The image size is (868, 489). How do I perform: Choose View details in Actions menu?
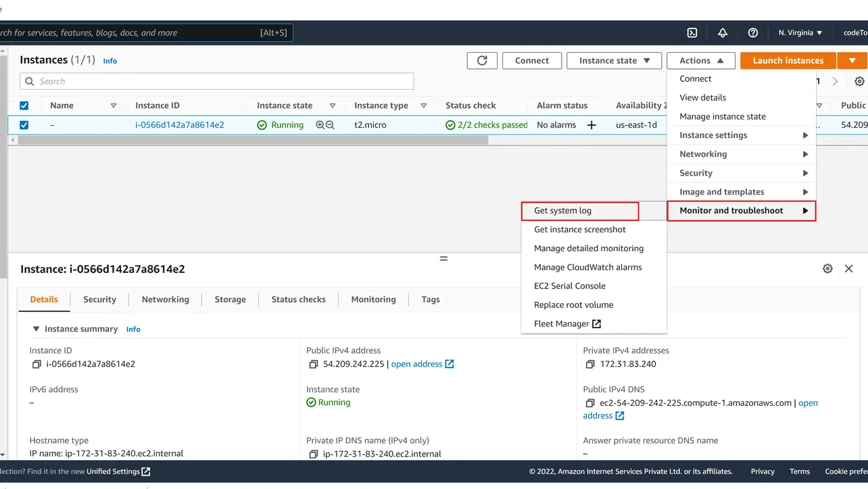742,97
